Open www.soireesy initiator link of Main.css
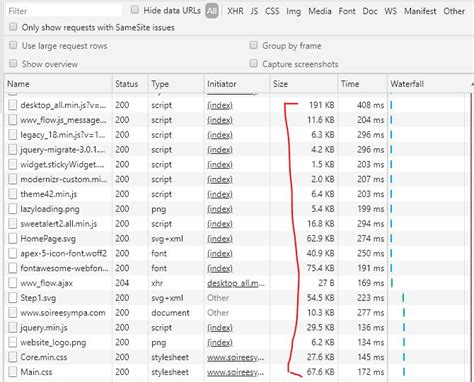 coord(235,372)
